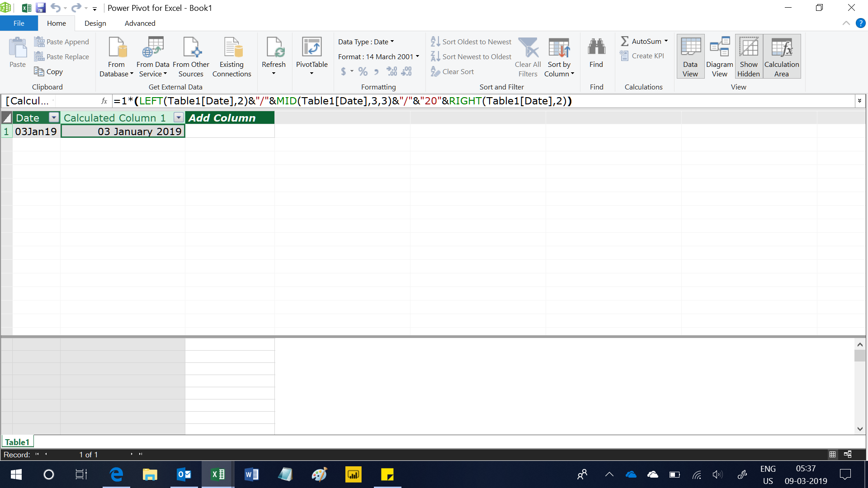
Task: Open currency format dropdown arrow
Action: [352, 71]
